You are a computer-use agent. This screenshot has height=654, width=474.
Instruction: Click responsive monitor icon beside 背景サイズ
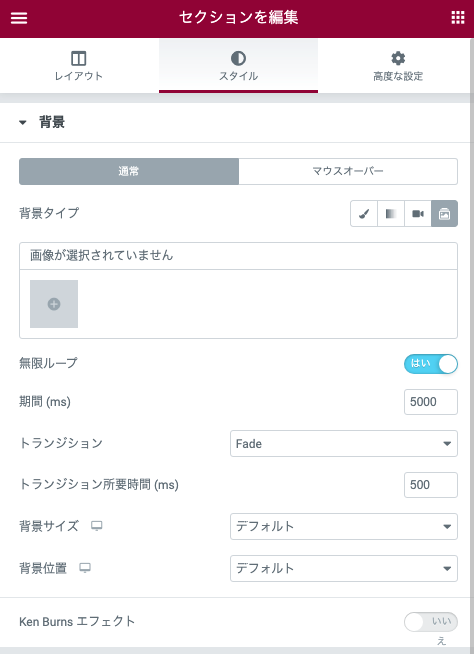97,526
